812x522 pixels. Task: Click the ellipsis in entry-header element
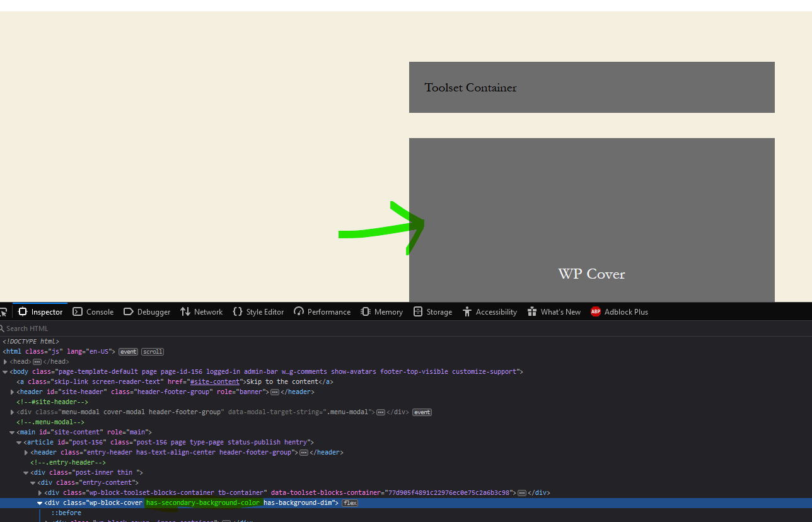pos(304,453)
